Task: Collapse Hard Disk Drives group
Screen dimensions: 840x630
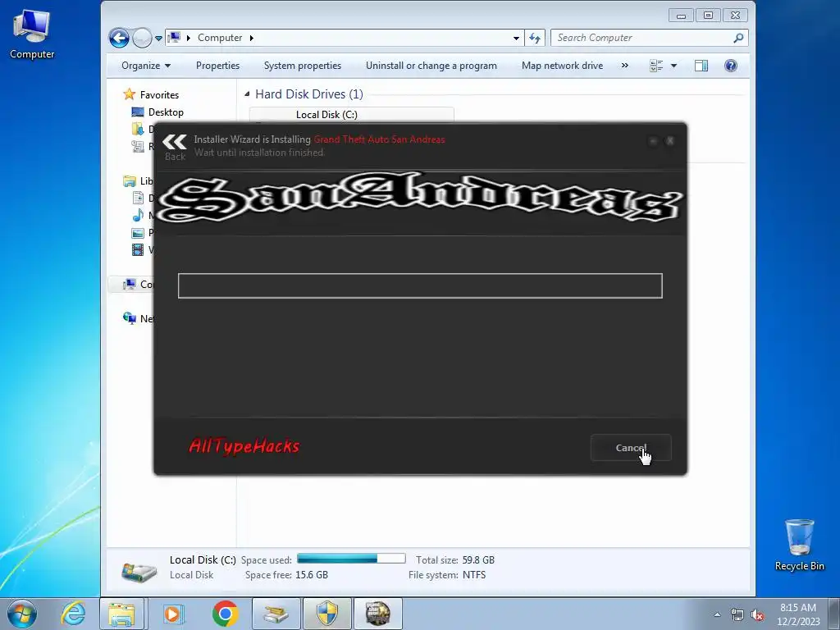Action: [x=247, y=94]
